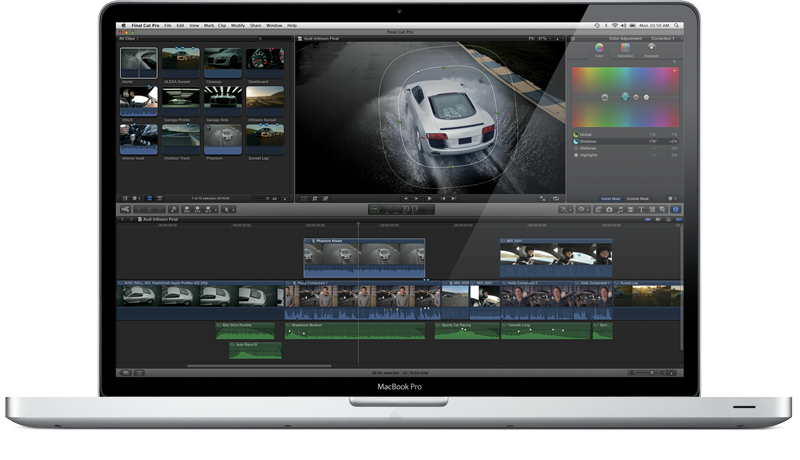Open the Color board gear action menu
The width and height of the screenshot is (800, 460).
pyautogui.click(x=672, y=198)
